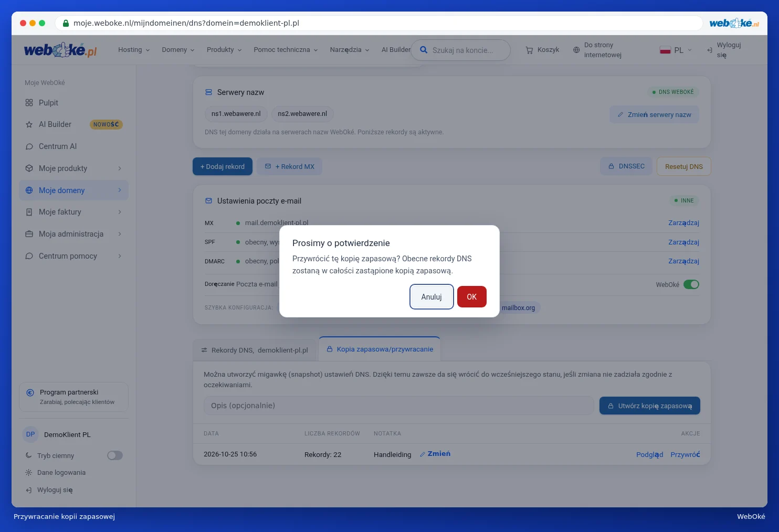Open the Produkty dropdown
This screenshot has width=779, height=532.
(224, 50)
